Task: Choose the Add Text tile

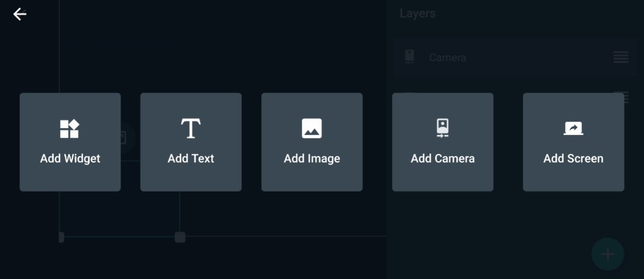Action: click(191, 142)
